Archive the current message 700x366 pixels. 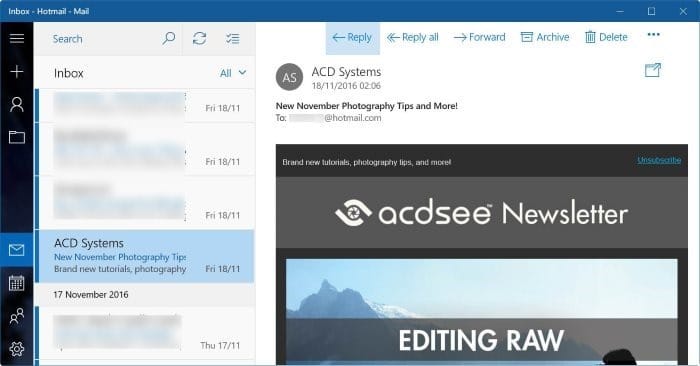(x=545, y=37)
